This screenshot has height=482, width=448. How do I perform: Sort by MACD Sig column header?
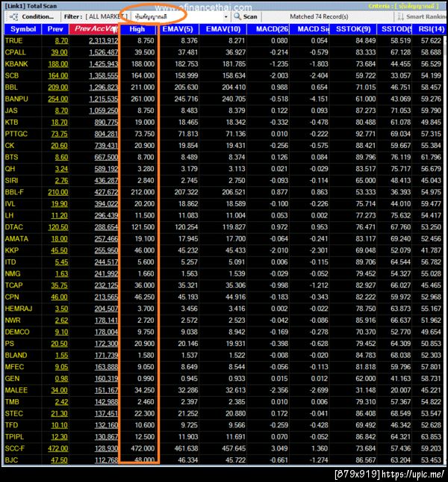[x=310, y=29]
